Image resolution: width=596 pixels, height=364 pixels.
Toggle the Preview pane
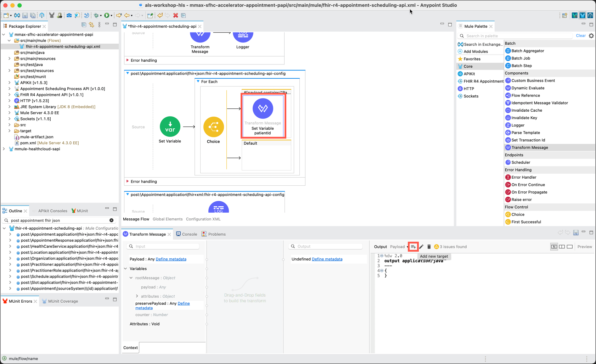click(585, 247)
